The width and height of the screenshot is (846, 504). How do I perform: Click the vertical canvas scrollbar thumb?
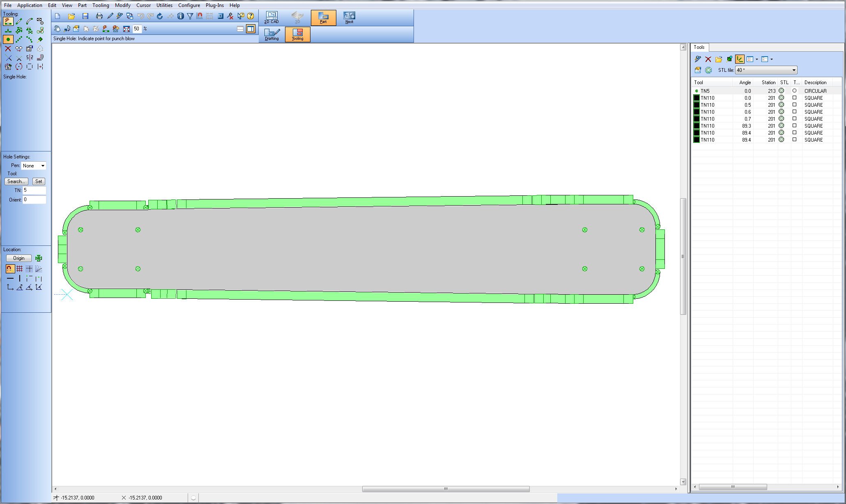pos(683,257)
